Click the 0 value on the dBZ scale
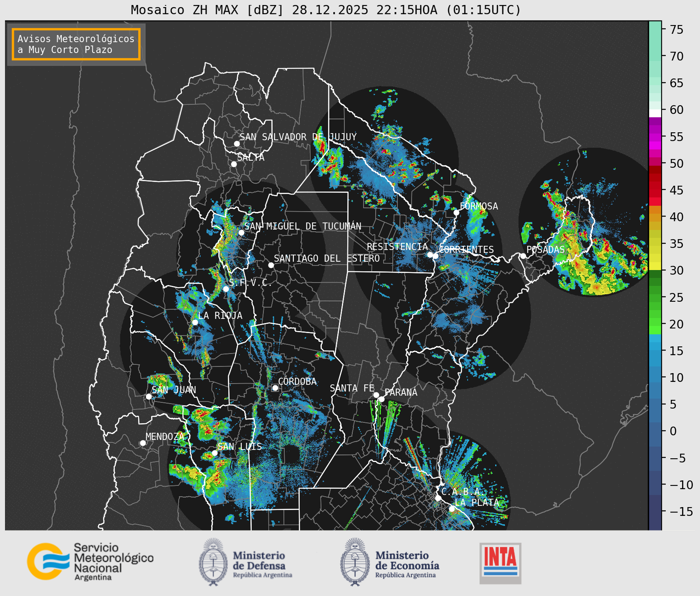This screenshot has width=700, height=596. (x=673, y=431)
